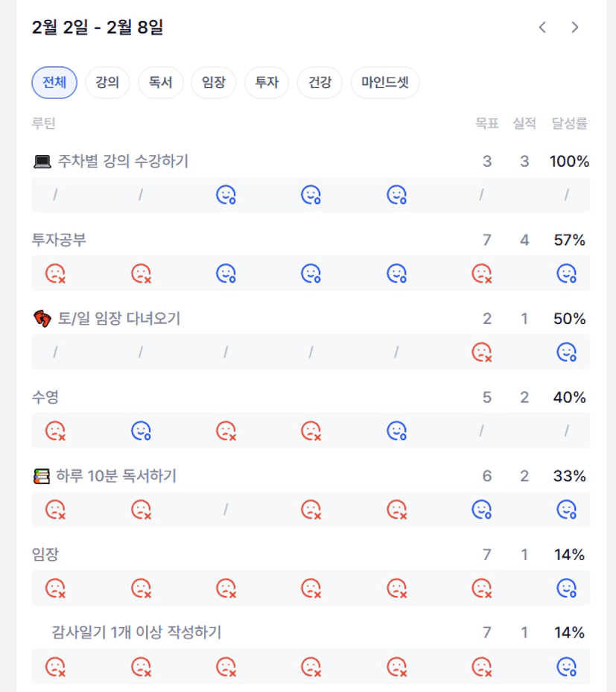The width and height of the screenshot is (616, 692).
Task: Open the 독서 category tab
Action: click(x=160, y=83)
